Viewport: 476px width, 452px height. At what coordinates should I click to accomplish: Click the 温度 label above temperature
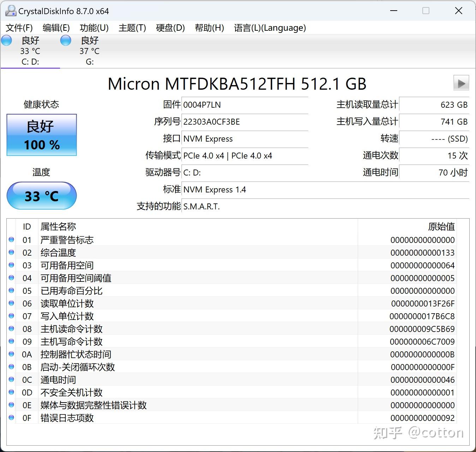[41, 172]
